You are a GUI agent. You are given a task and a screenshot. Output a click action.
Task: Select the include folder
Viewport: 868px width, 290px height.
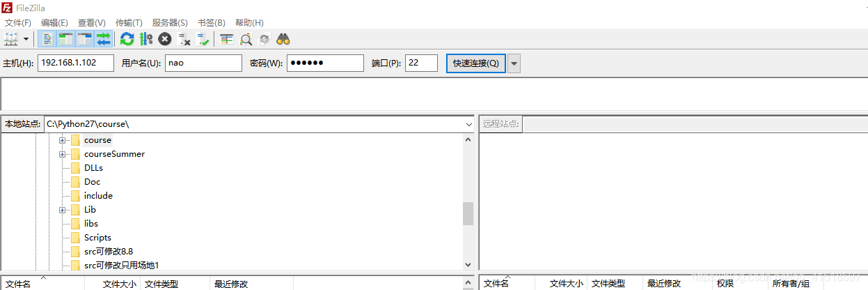(x=98, y=196)
